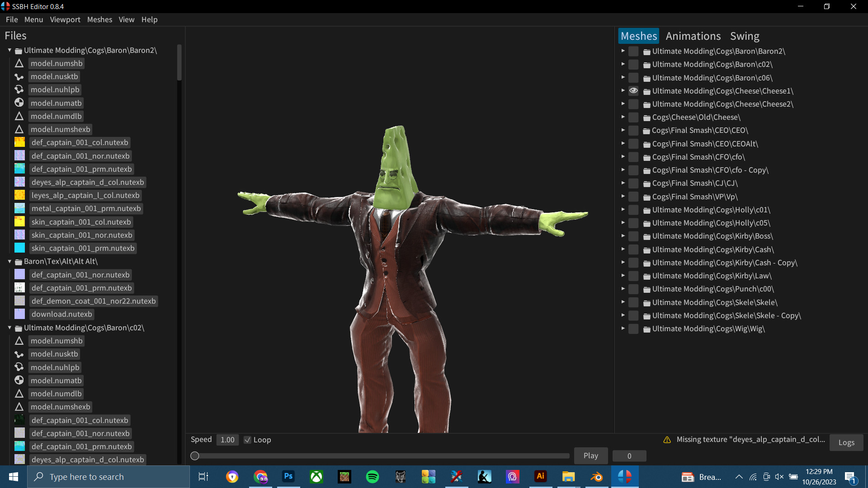Open the Viewport menu

[65, 19]
